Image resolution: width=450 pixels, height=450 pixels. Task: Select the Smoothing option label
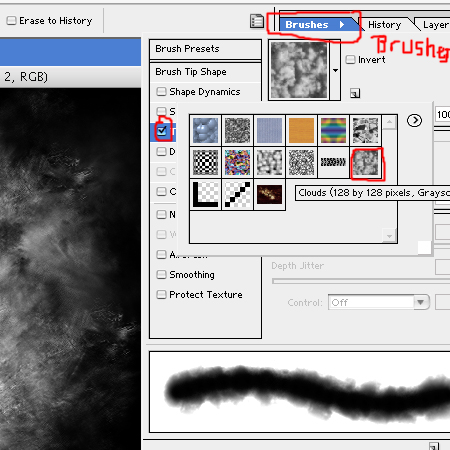[x=192, y=275]
